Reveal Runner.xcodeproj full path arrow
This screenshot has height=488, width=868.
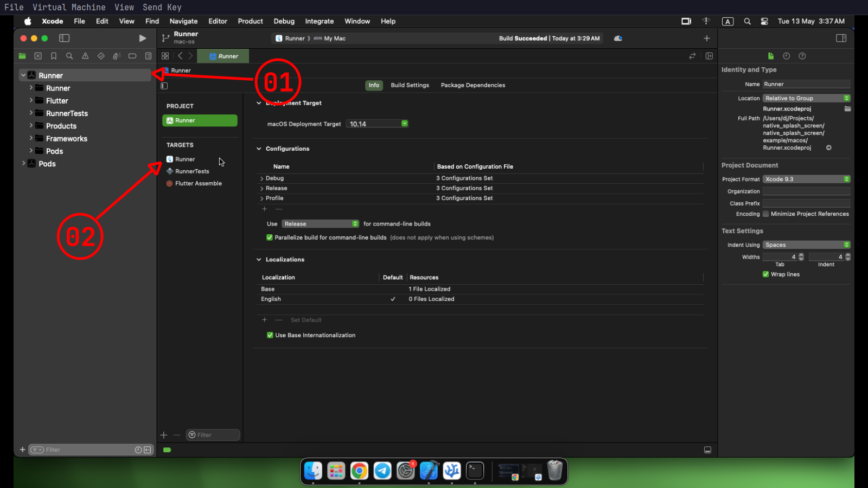tap(828, 147)
